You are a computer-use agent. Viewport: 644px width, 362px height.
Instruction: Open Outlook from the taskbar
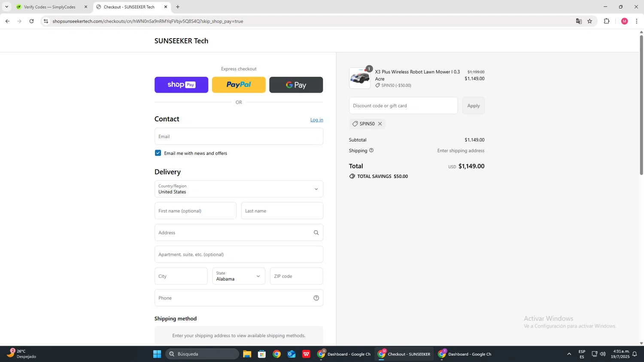(292, 354)
